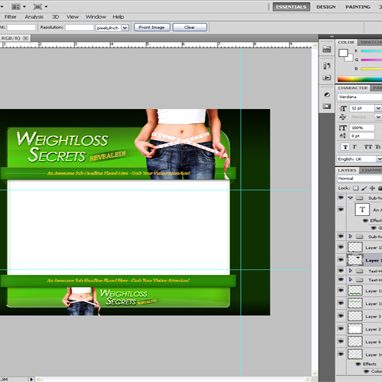
Task: Click the Resolution input field
Action: pyautogui.click(x=80, y=28)
